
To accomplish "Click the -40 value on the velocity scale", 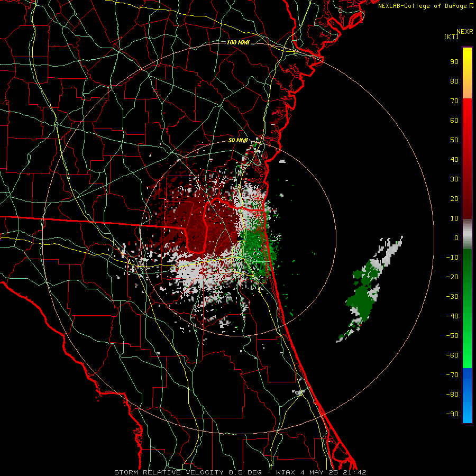I will point(452,316).
